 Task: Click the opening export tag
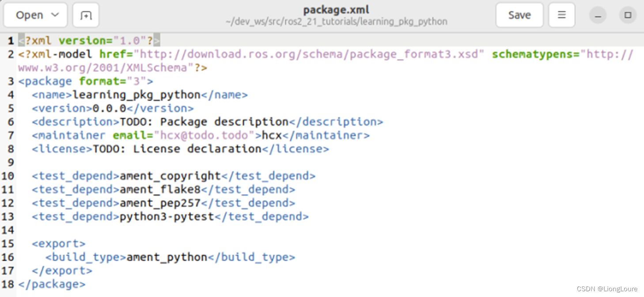tap(59, 244)
